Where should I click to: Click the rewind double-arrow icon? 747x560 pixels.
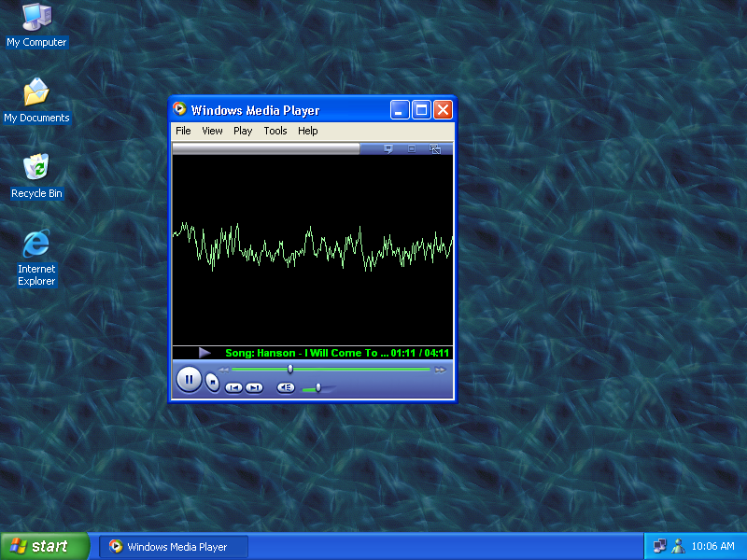[x=223, y=370]
